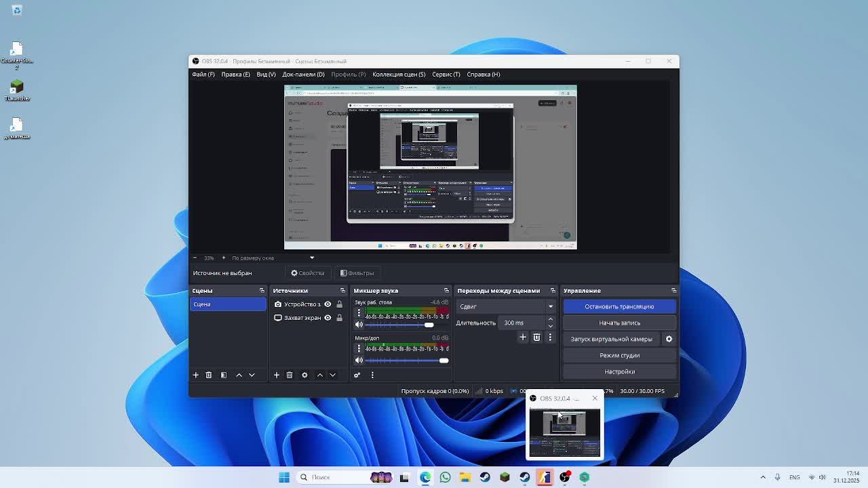Open the preview scaling dropdown arrow

[312, 258]
